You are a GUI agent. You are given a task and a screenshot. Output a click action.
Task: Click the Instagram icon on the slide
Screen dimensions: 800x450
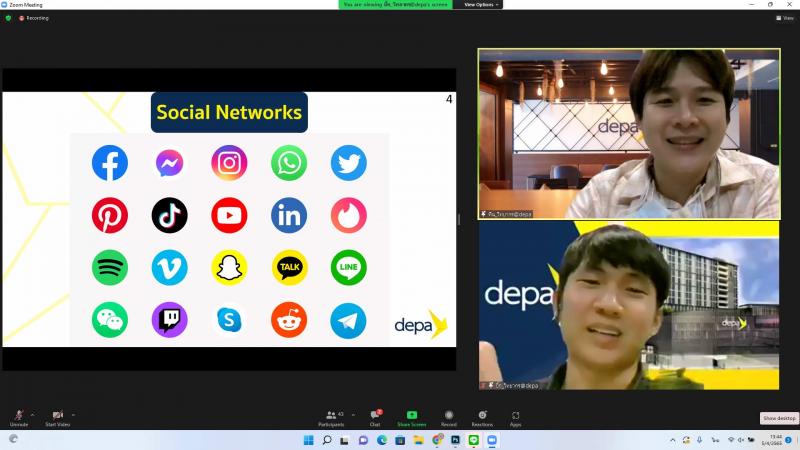coord(229,163)
